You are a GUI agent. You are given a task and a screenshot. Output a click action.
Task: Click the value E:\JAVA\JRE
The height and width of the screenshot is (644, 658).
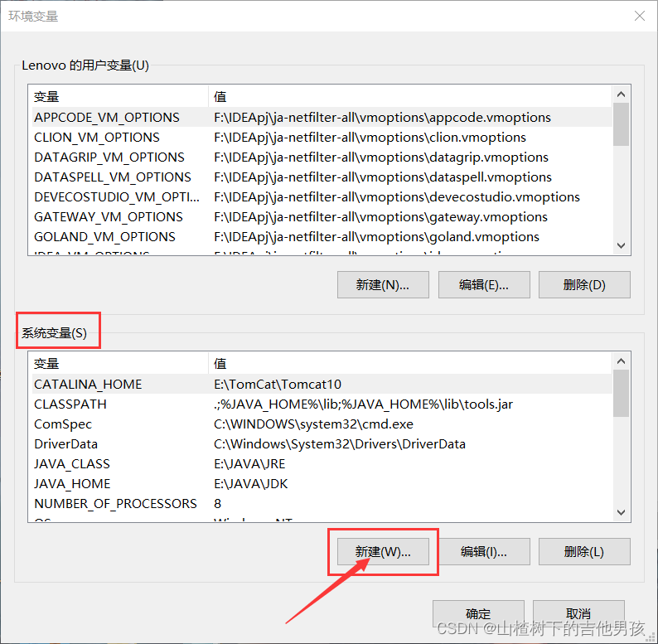[249, 463]
